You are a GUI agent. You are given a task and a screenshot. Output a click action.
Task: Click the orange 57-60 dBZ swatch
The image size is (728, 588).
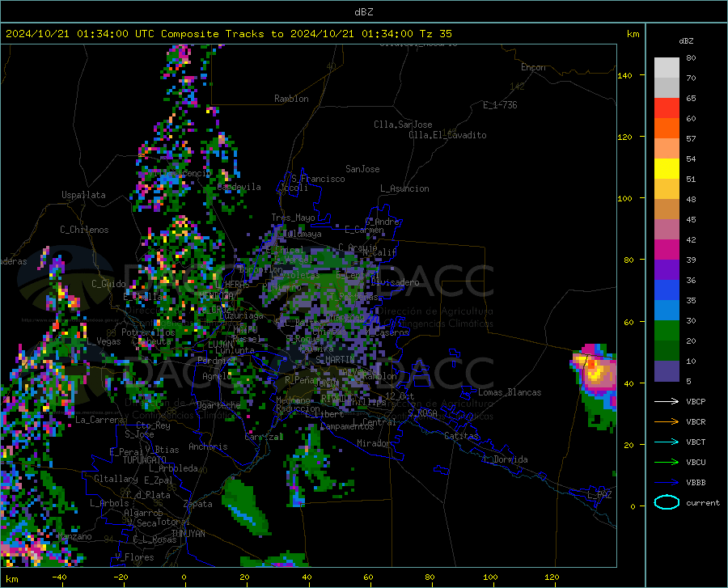click(667, 129)
